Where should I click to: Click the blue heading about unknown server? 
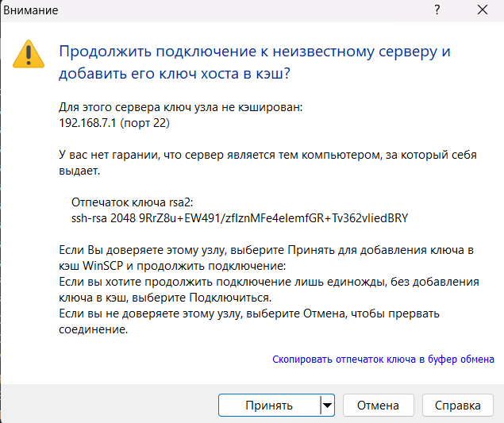pyautogui.click(x=254, y=63)
